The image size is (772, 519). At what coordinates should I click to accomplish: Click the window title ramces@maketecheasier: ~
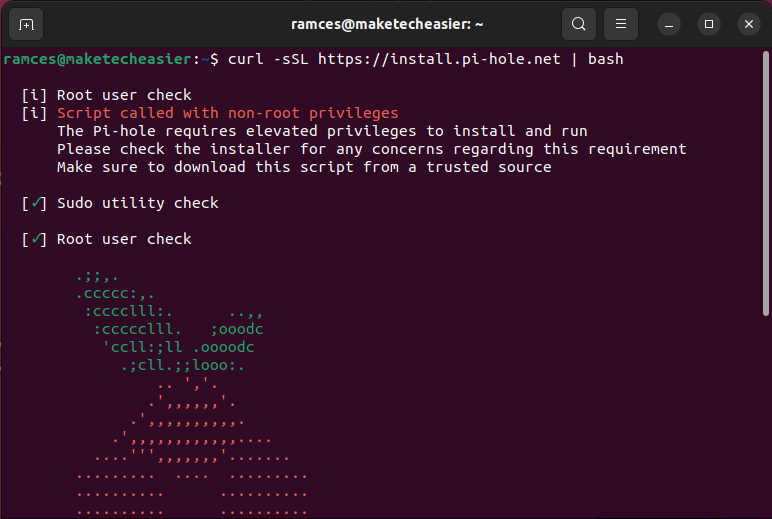click(387, 24)
